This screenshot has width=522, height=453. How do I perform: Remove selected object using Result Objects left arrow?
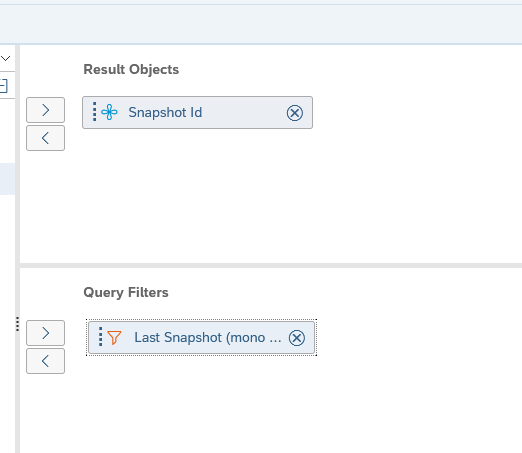(46, 138)
